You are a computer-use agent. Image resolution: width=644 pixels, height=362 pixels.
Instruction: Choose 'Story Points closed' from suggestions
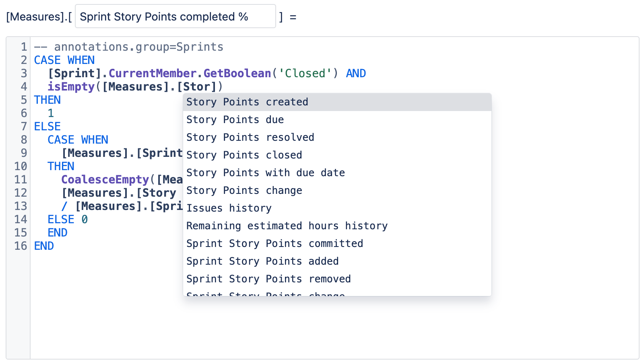[x=337, y=155]
